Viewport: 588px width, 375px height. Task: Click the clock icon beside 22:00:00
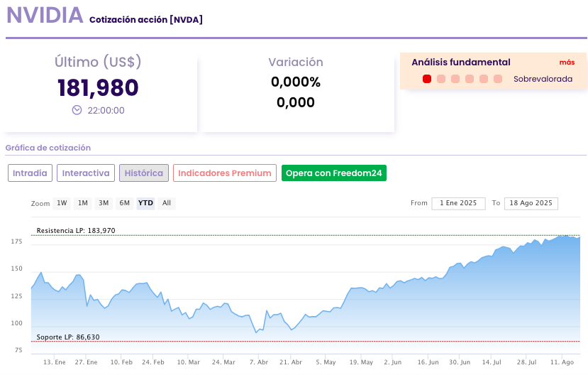click(x=77, y=110)
